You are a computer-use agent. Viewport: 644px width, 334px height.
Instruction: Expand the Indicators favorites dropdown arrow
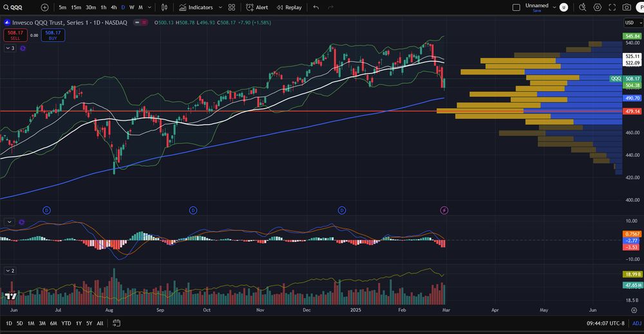tap(220, 7)
